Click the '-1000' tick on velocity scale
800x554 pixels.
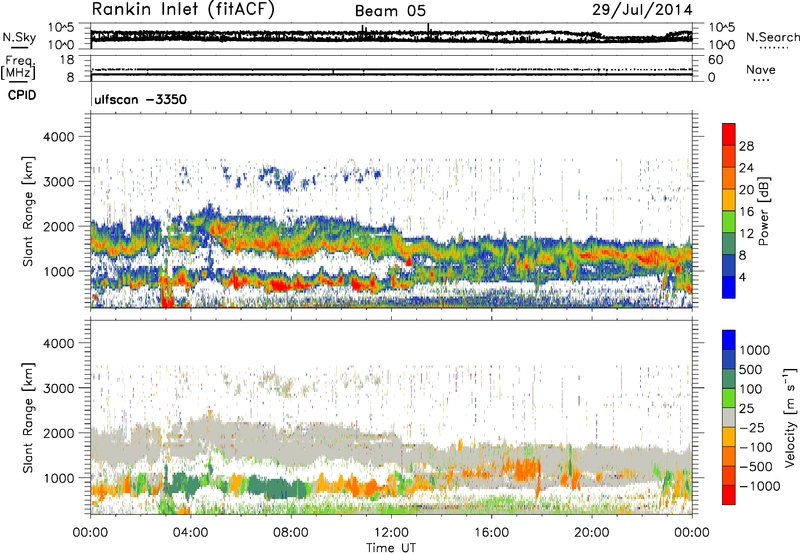[760, 486]
